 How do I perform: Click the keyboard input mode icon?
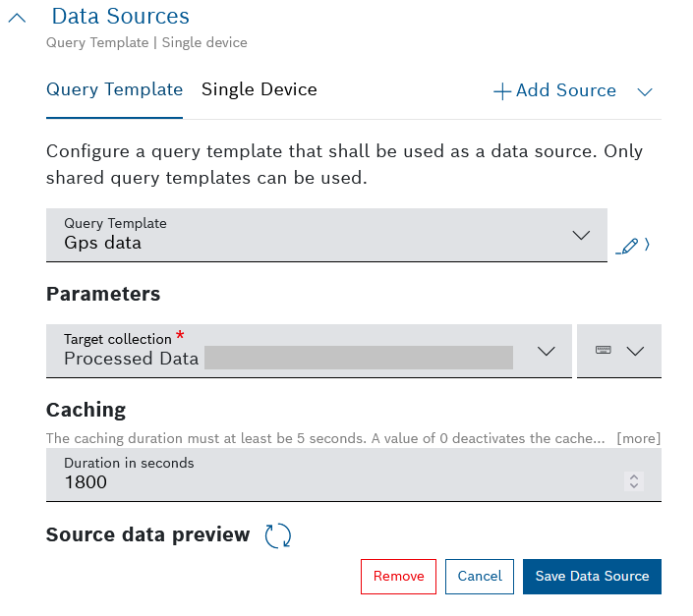pyautogui.click(x=604, y=350)
